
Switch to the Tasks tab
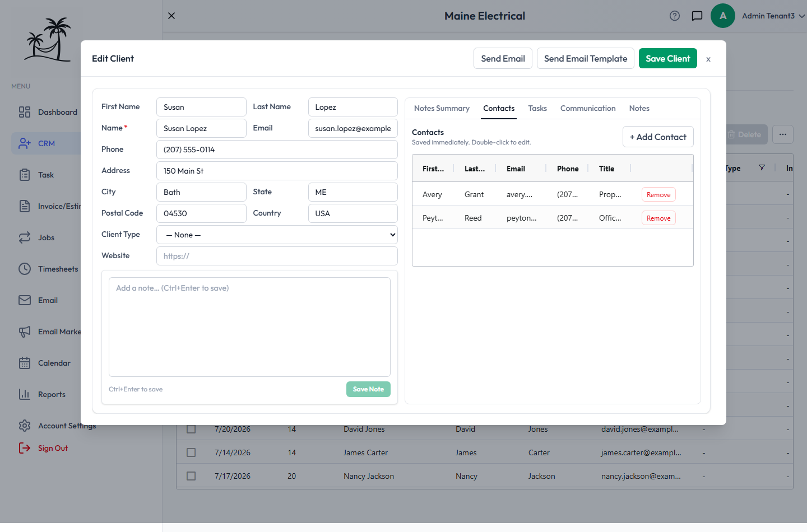(x=537, y=108)
